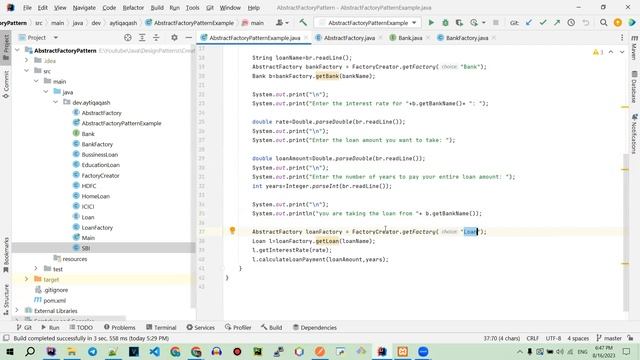Viewport: 640px width, 360px height.
Task: Open the Terminal tool window
Action: tap(161, 327)
